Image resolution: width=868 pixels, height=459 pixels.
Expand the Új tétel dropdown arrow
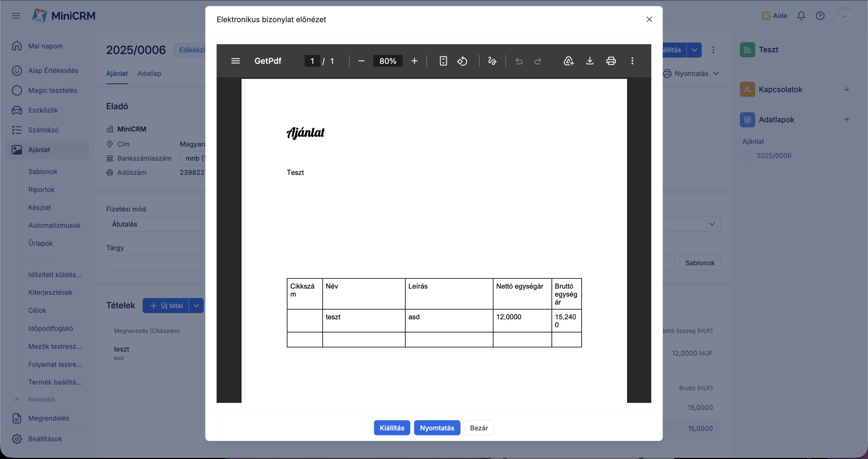point(196,306)
